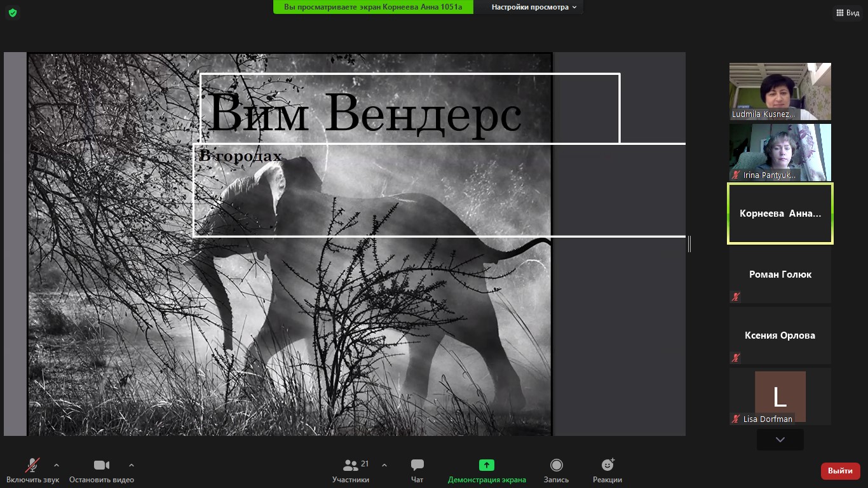
Task: Select Роман Голюк participant tile
Action: 780,274
